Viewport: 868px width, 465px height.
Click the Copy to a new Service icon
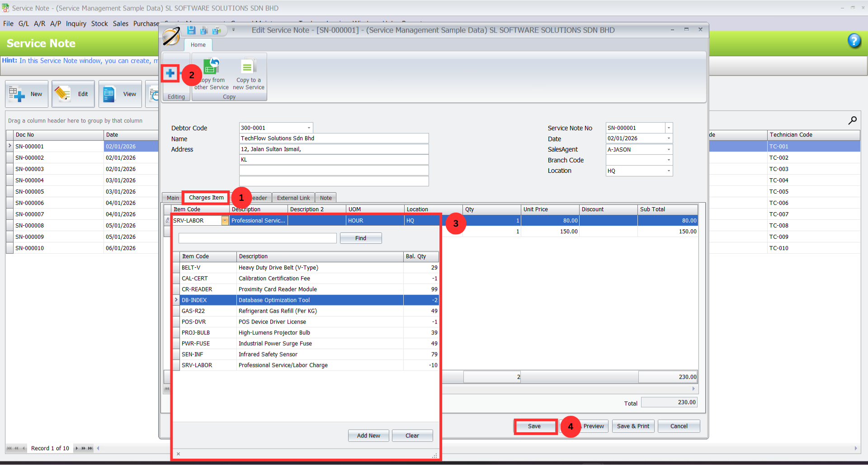pyautogui.click(x=248, y=67)
